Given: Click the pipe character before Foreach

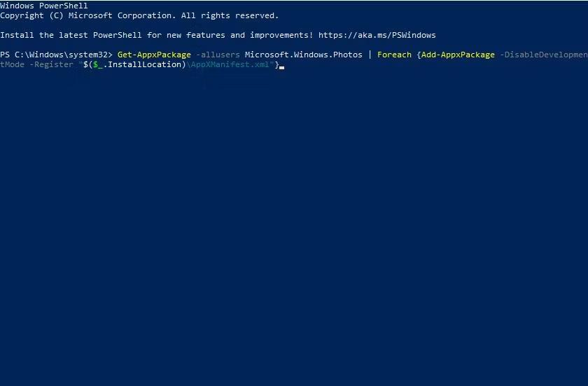Looking at the screenshot, I should point(370,55).
